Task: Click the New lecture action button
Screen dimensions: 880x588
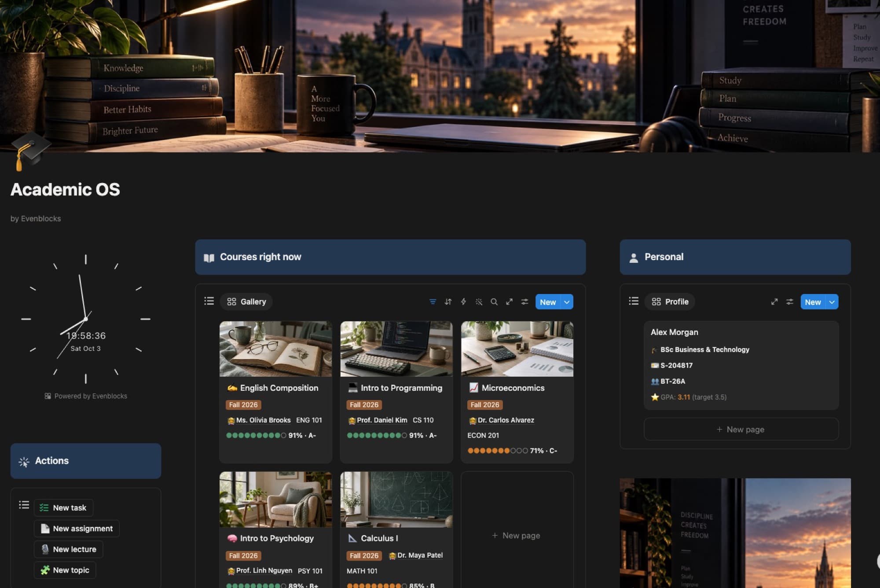Action: [x=68, y=549]
